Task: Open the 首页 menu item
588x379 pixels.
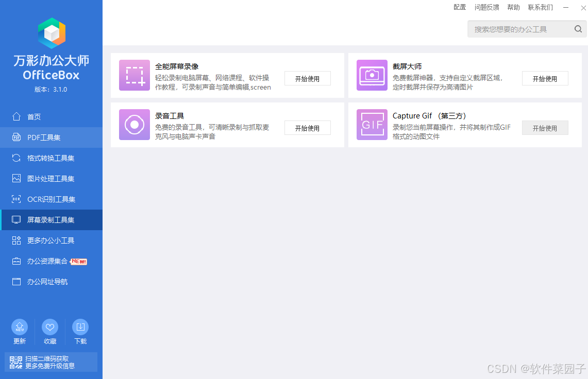Action: click(x=51, y=116)
